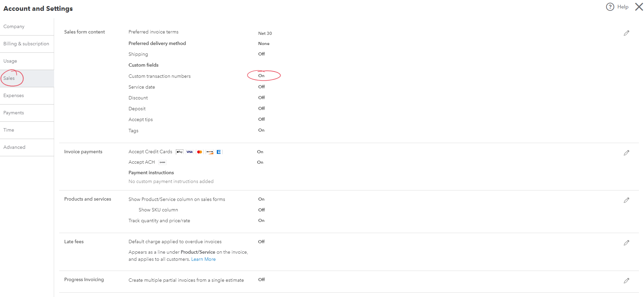Click Custom transaction numbers On value

tap(261, 76)
